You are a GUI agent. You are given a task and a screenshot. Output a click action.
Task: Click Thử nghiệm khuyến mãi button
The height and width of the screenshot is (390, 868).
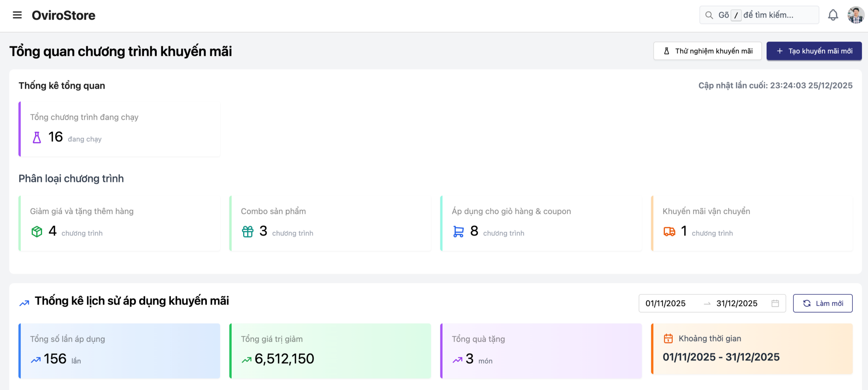707,51
